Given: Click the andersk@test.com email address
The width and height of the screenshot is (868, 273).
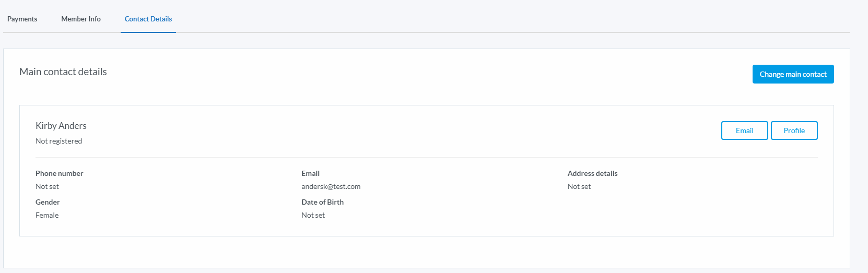Looking at the screenshot, I should (331, 186).
